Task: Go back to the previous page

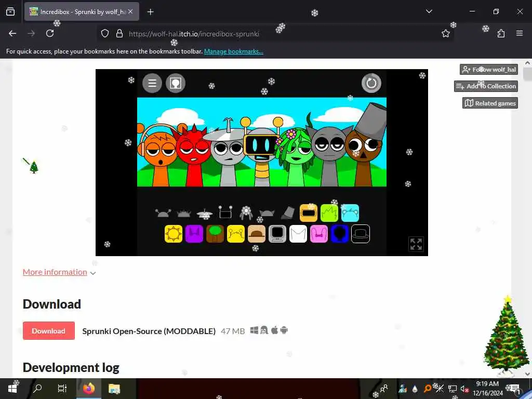Action: [x=12, y=33]
